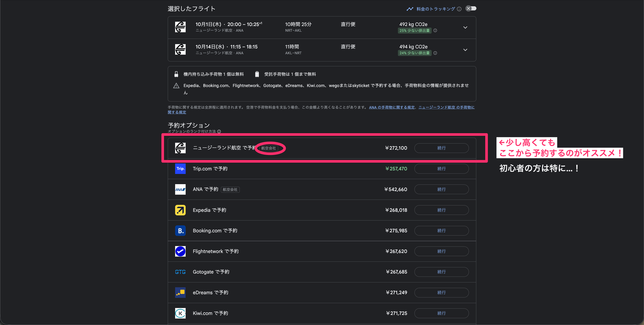Expand the October 14 AKL–NRT flight details
This screenshot has height=325, width=644.
pyautogui.click(x=465, y=50)
